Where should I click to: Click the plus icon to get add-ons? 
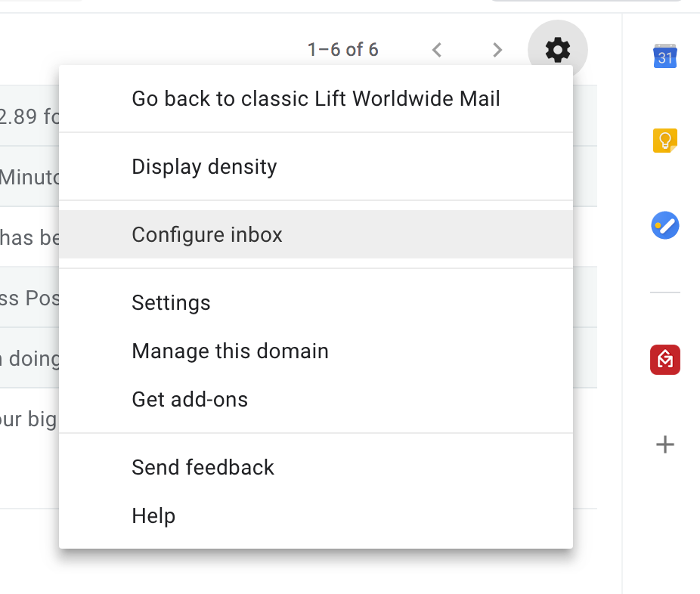click(664, 444)
